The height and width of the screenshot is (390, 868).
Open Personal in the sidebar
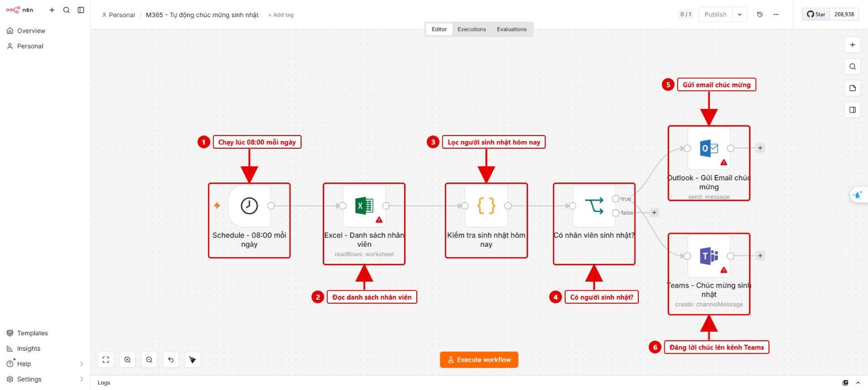pyautogui.click(x=45, y=46)
